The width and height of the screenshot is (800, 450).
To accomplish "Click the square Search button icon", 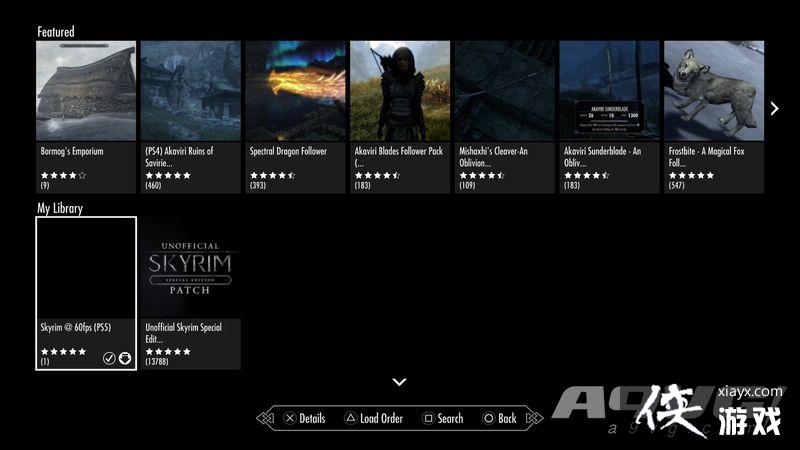I will [427, 418].
